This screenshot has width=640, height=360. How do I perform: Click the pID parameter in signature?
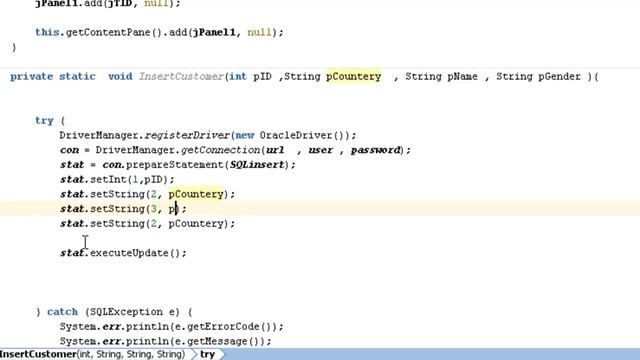pyautogui.click(x=262, y=77)
